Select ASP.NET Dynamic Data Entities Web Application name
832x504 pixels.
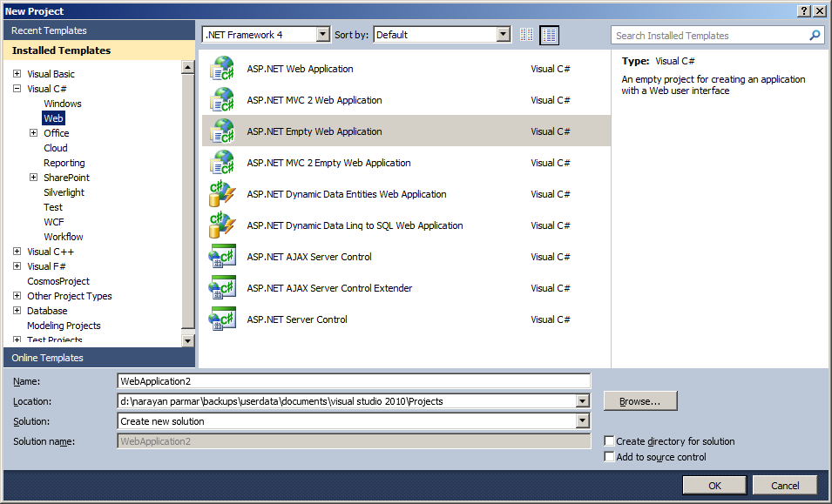coord(347,194)
